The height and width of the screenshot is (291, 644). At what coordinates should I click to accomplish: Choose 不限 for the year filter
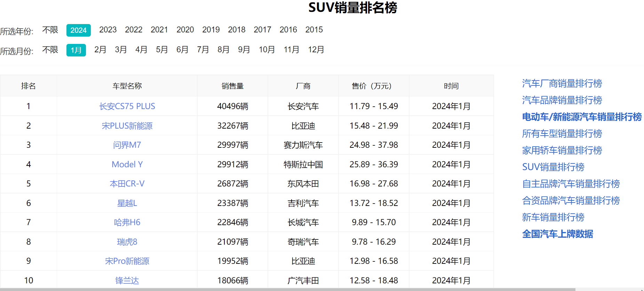point(50,30)
